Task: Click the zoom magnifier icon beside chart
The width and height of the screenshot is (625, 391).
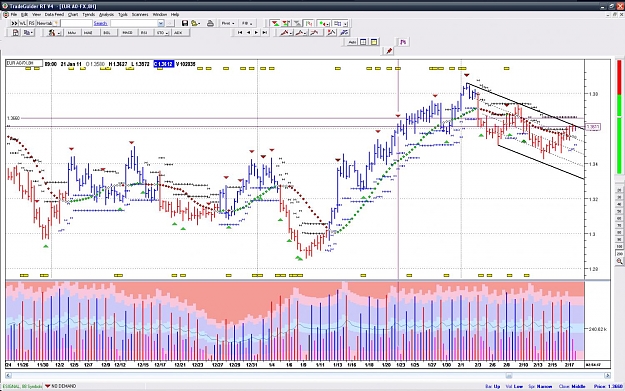Action: pos(619,261)
